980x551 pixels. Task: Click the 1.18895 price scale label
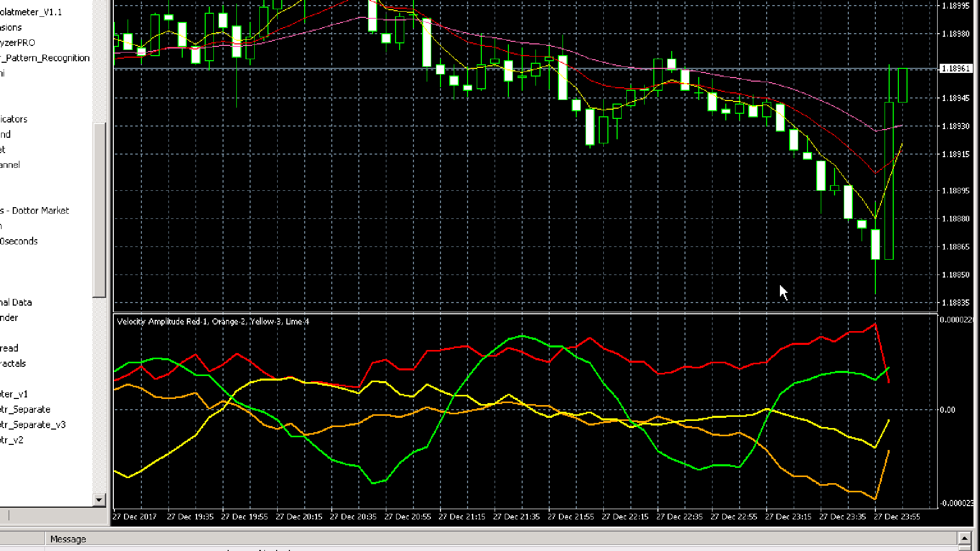tap(955, 190)
